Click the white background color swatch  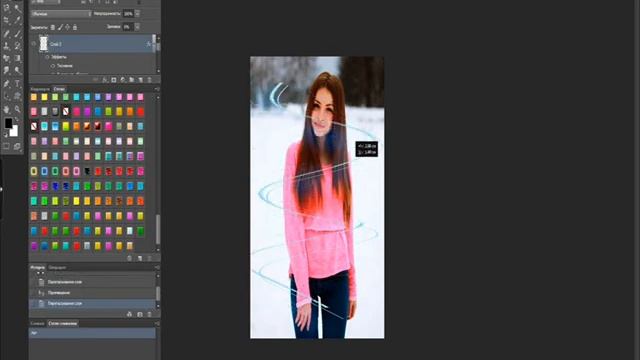pos(14,131)
